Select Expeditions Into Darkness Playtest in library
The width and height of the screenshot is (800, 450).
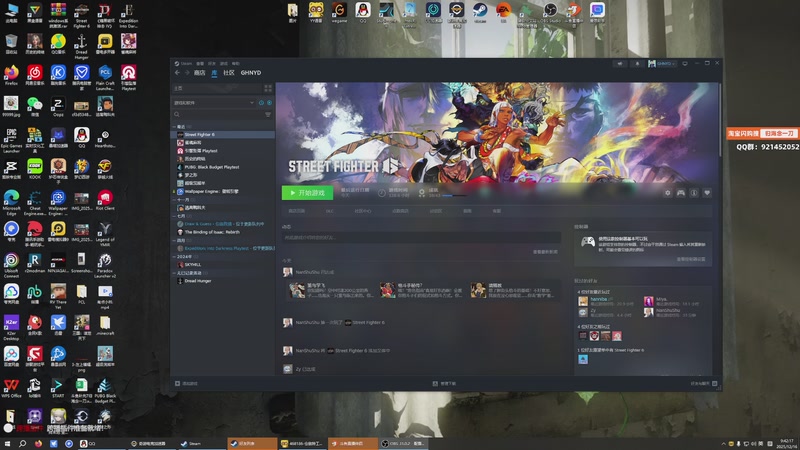pos(223,248)
